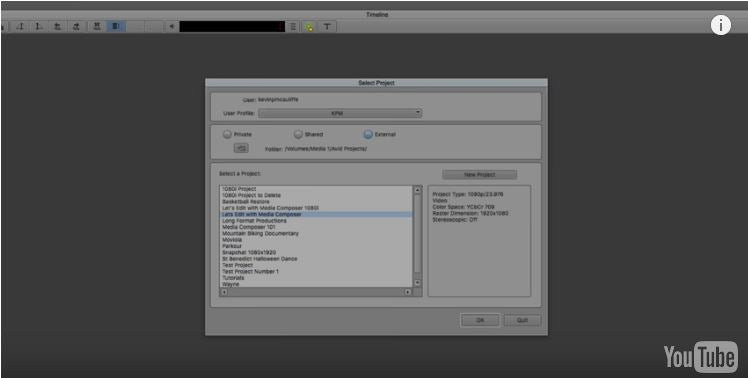The height and width of the screenshot is (378, 748).
Task: Select Let's Edit with Media Composer 1080i
Action: coord(270,208)
